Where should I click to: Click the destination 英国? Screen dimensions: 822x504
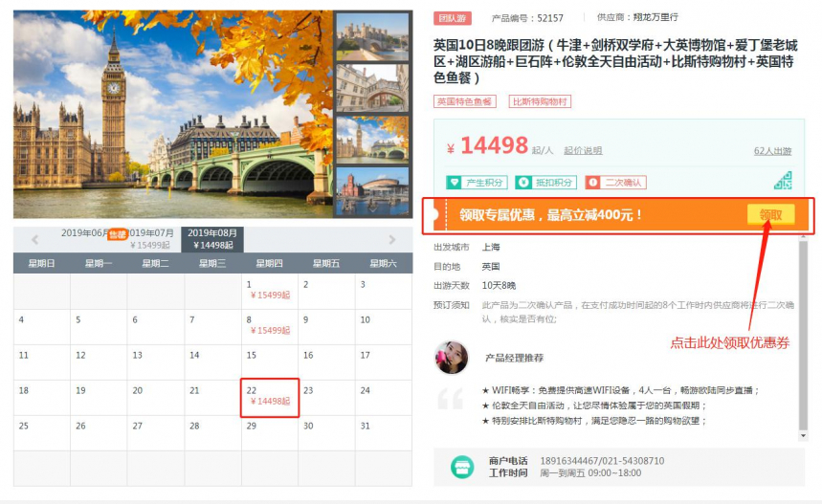tap(491, 266)
